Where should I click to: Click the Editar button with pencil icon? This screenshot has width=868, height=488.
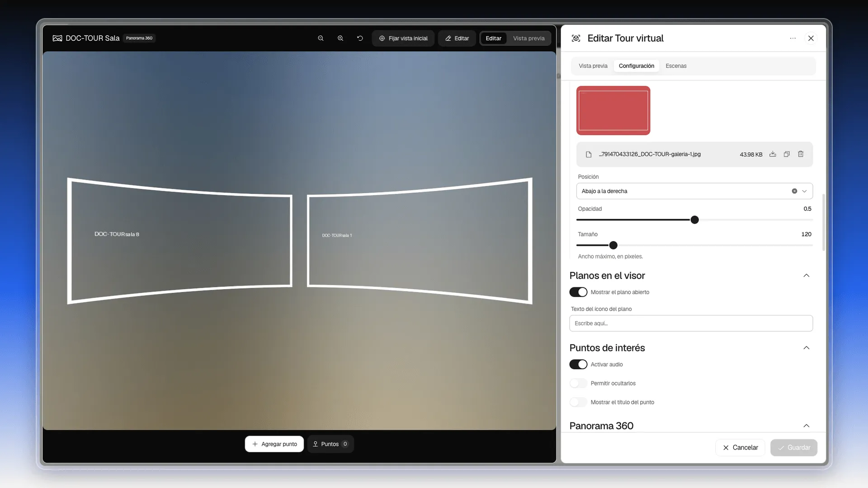pos(457,38)
